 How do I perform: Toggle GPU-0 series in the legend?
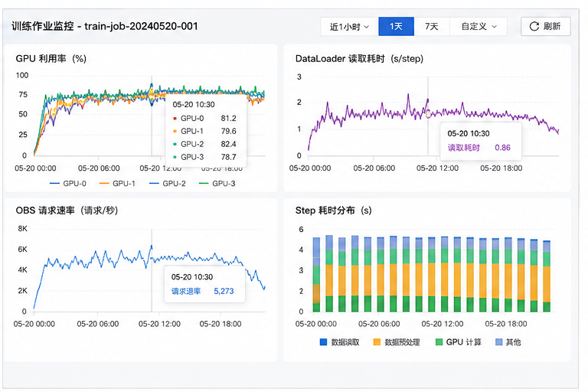click(68, 184)
